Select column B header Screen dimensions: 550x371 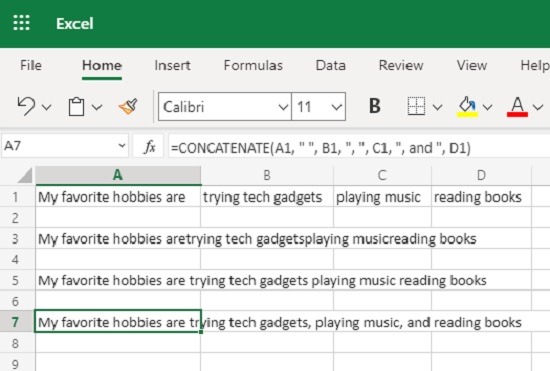[267, 175]
